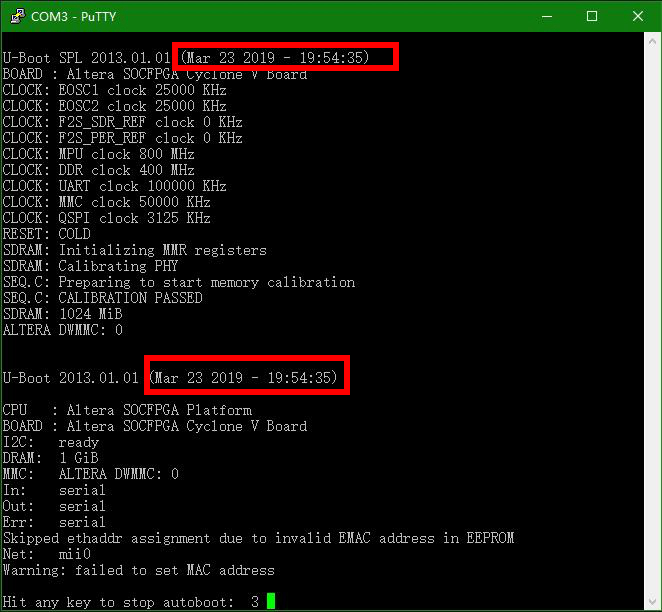Open the PuTTY system menu icon

[x=18, y=16]
